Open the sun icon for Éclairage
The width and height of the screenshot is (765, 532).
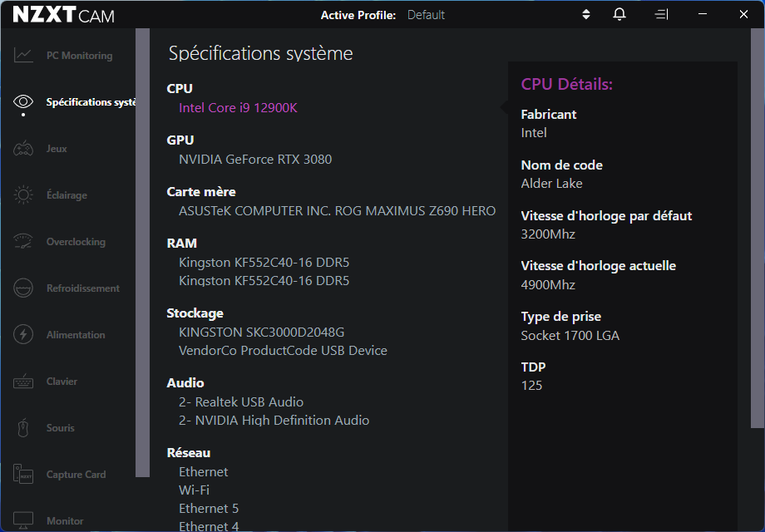coord(23,195)
